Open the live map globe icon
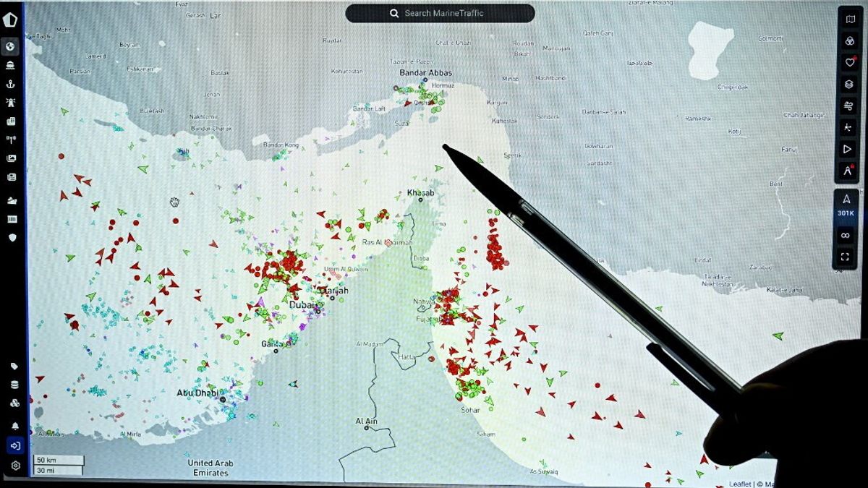Screen dimensions: 868x488 tap(11, 48)
